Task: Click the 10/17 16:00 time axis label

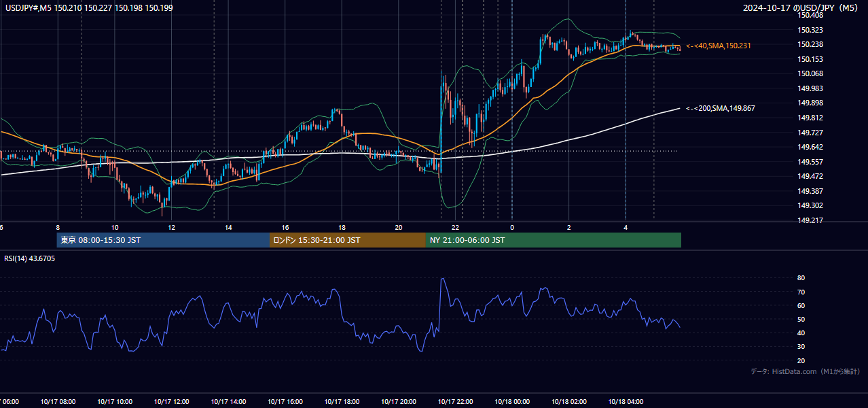Action: click(285, 402)
